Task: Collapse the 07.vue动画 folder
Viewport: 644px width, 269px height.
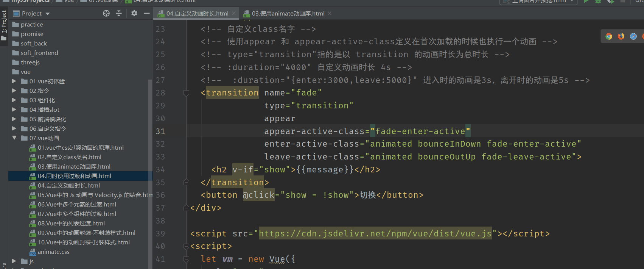Action: coord(14,138)
